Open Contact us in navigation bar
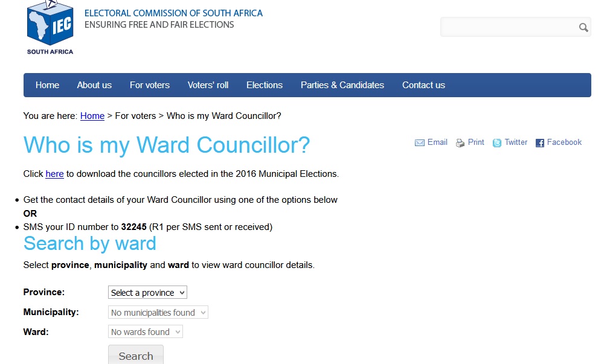 pos(423,85)
